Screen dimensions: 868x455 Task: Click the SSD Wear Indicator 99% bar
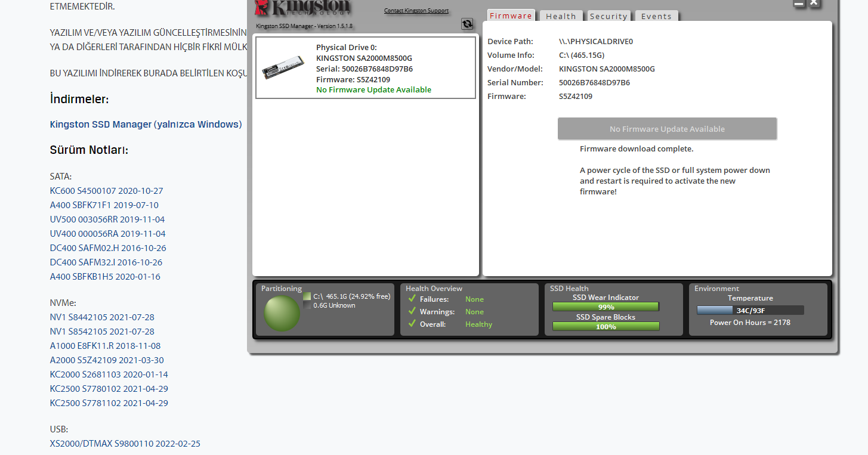click(606, 307)
